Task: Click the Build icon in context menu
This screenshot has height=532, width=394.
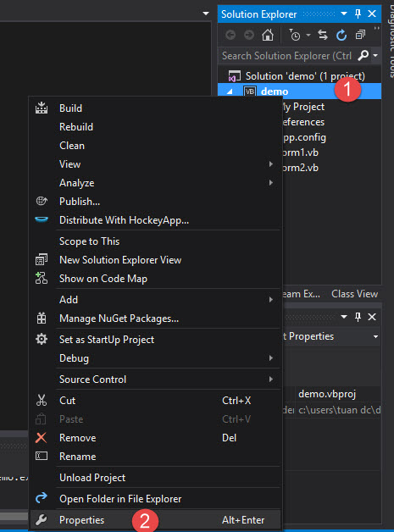Action: tap(42, 108)
